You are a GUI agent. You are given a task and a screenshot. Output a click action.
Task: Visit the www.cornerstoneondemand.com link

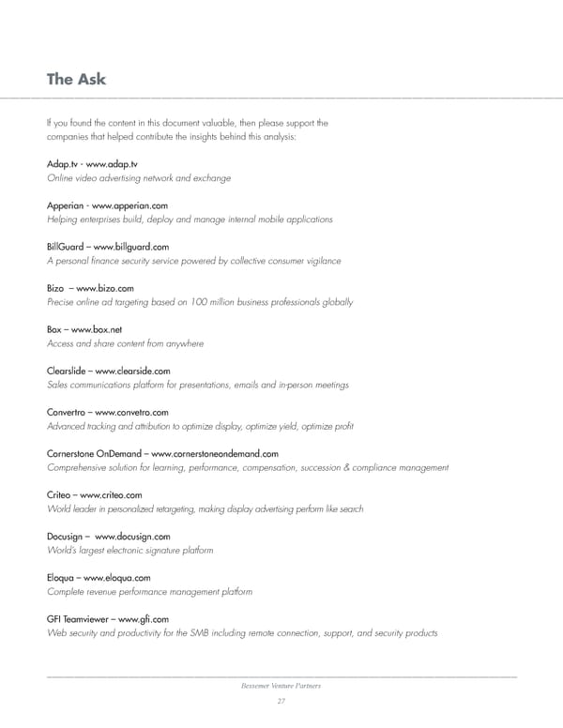(215, 454)
